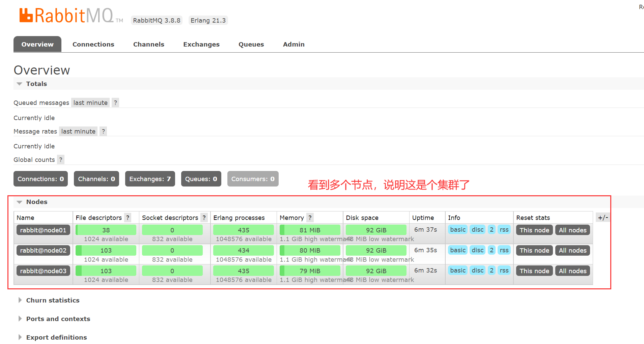Click rss tag in node01 row
This screenshot has height=344, width=644.
pyautogui.click(x=504, y=230)
